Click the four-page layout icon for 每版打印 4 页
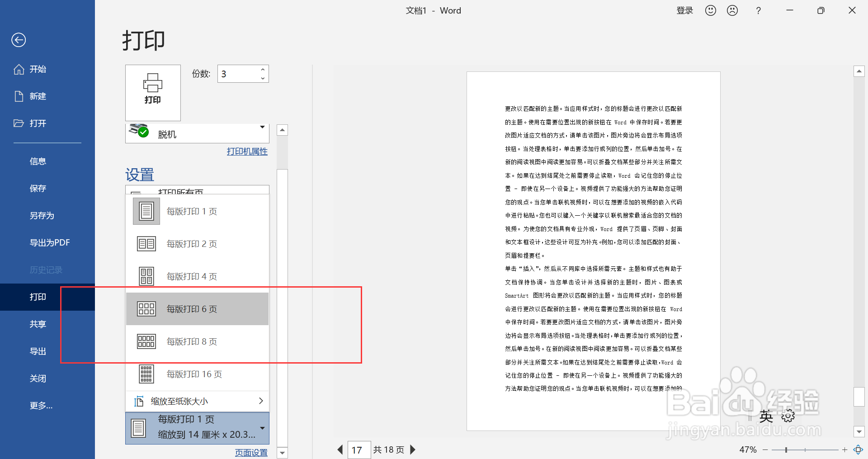Image resolution: width=868 pixels, height=459 pixels. coord(146,276)
